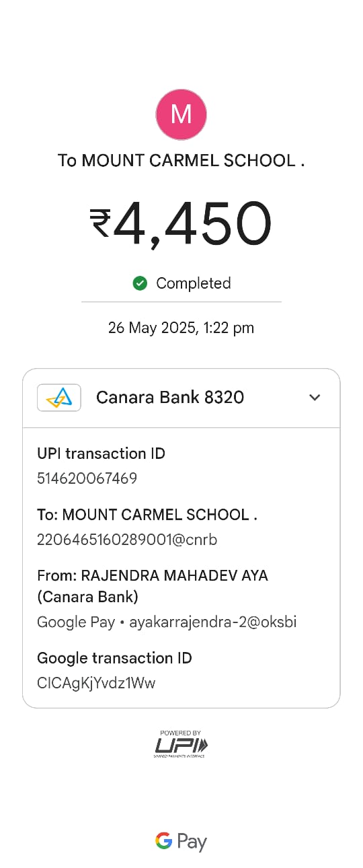Tap the Google transaction ID label
This screenshot has width=363, height=868.
(x=114, y=658)
